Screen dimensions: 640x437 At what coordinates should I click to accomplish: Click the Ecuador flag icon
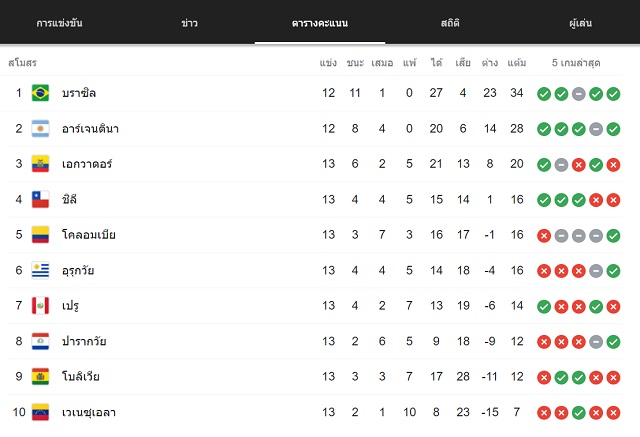pos(40,164)
